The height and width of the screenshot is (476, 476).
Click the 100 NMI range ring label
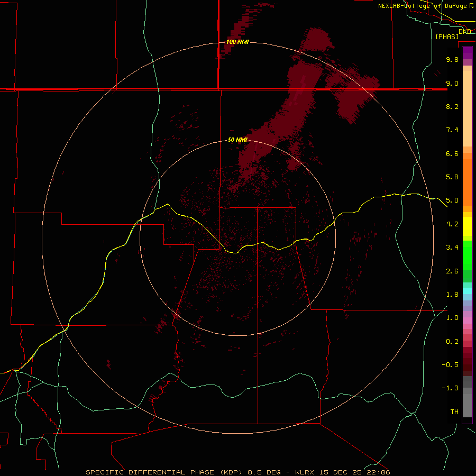pyautogui.click(x=237, y=42)
